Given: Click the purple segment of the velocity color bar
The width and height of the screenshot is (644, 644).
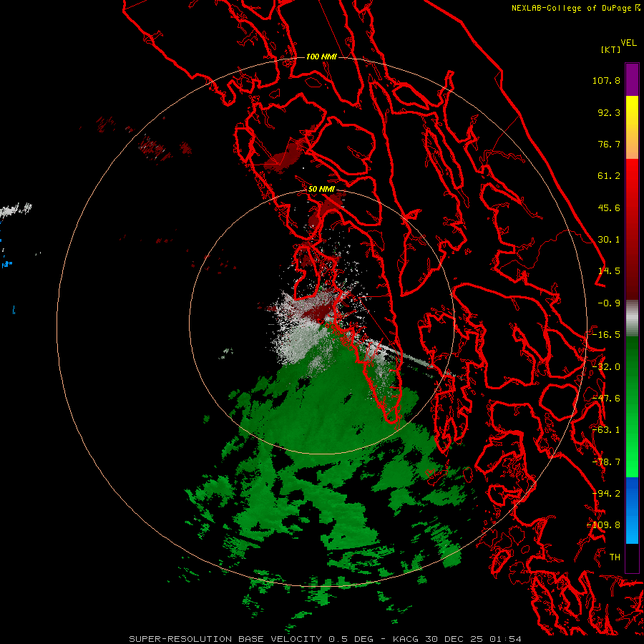Looking at the screenshot, I should (x=632, y=79).
